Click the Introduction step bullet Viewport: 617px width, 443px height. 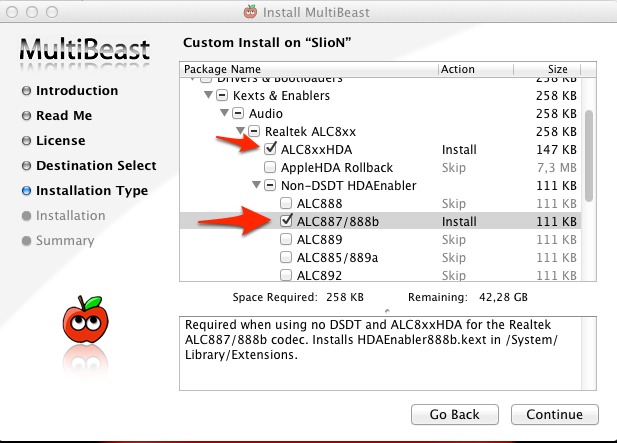pos(26,91)
